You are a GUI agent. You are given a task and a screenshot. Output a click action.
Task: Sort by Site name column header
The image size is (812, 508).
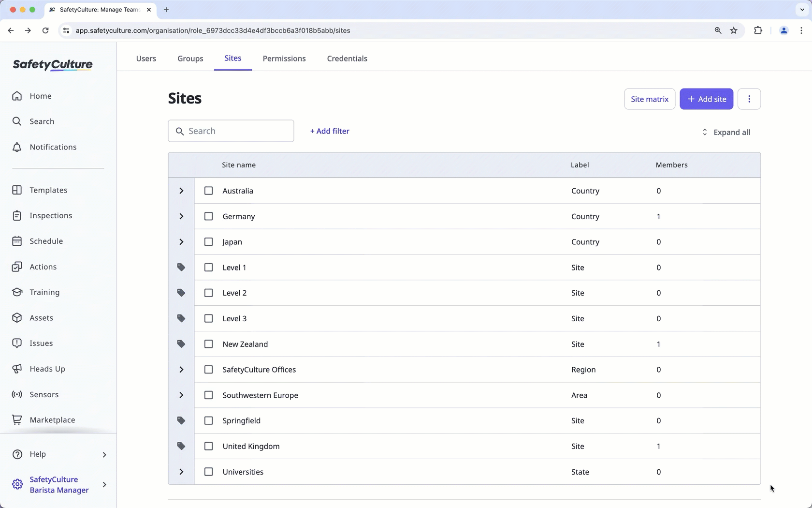pyautogui.click(x=239, y=165)
